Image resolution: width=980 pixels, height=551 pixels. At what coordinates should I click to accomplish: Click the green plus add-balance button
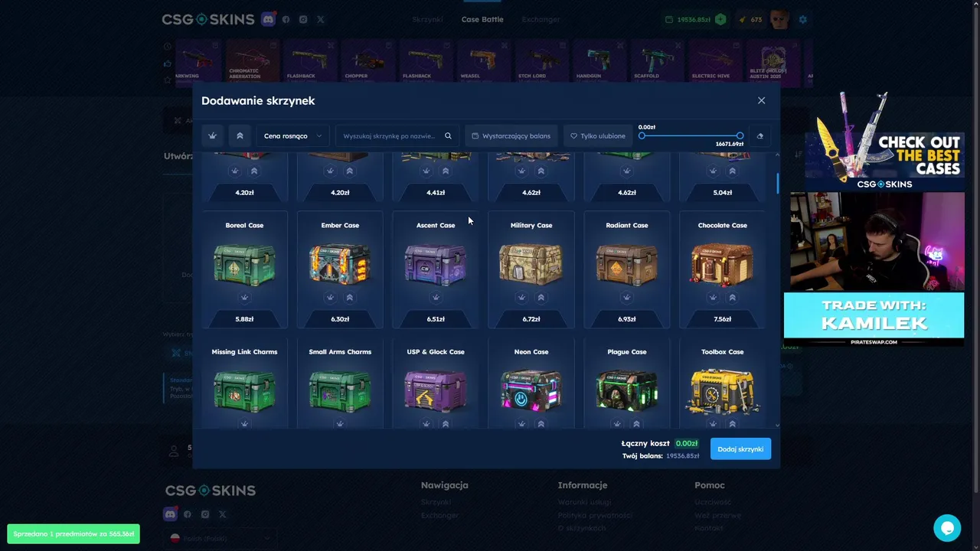pyautogui.click(x=720, y=19)
